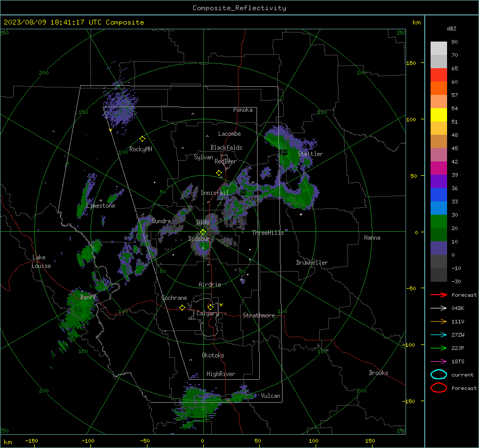This screenshot has height=448, width=479.
Task: Select the orange 60–57 dBZ color swatch
Action: pyautogui.click(x=439, y=88)
